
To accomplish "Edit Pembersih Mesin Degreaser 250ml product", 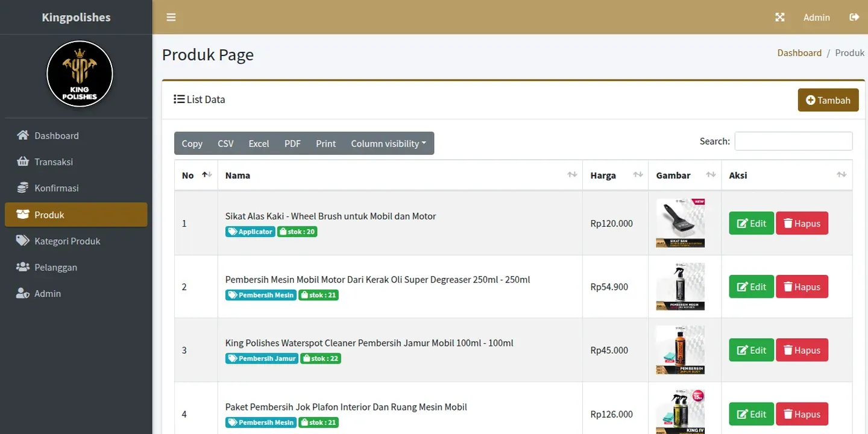I will pyautogui.click(x=751, y=287).
